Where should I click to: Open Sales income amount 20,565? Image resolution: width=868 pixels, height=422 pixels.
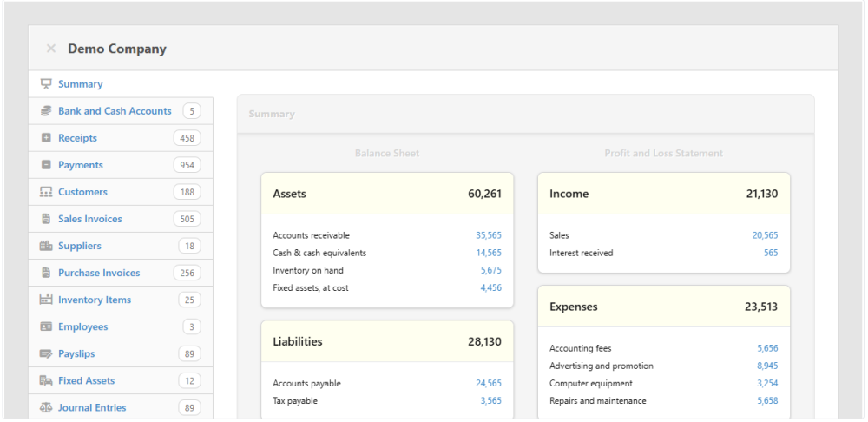pyautogui.click(x=765, y=235)
